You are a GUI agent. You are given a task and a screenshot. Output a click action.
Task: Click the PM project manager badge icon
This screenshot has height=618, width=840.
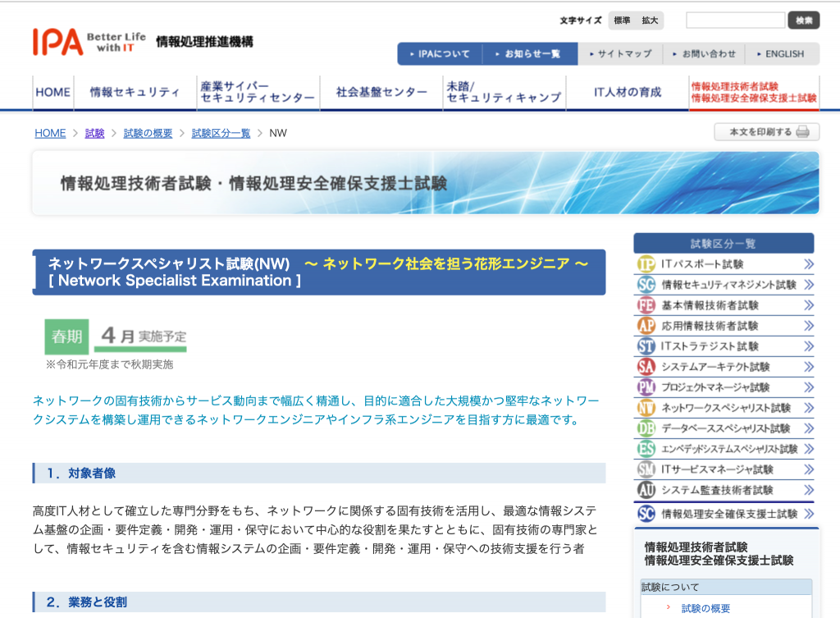coord(646,387)
